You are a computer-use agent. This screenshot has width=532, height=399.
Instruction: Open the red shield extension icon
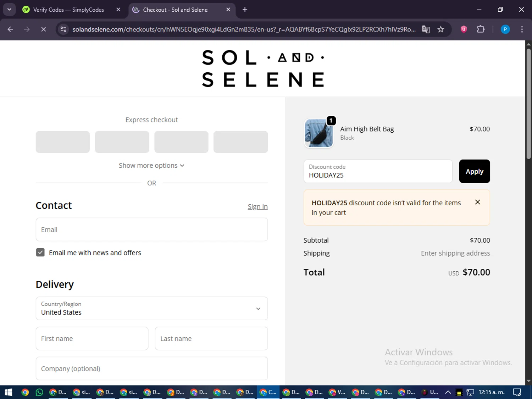(464, 29)
